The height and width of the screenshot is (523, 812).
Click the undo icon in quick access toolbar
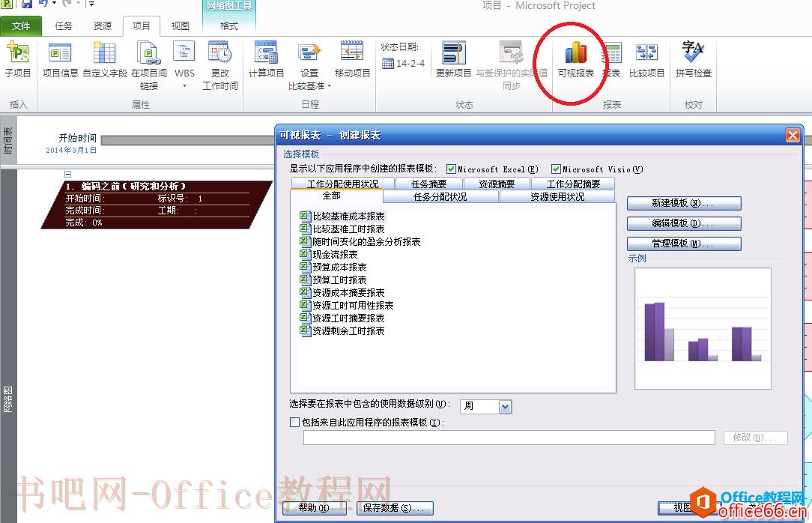pos(43,4)
